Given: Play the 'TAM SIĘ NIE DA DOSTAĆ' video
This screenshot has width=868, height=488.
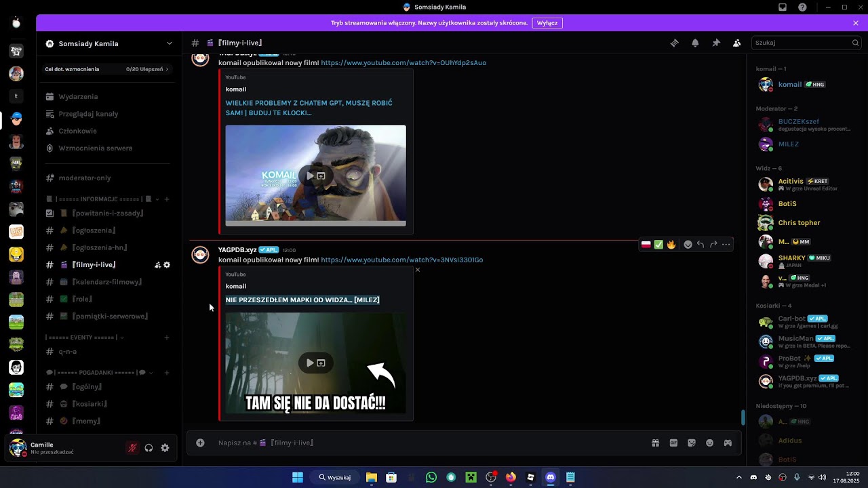Looking at the screenshot, I should [310, 363].
